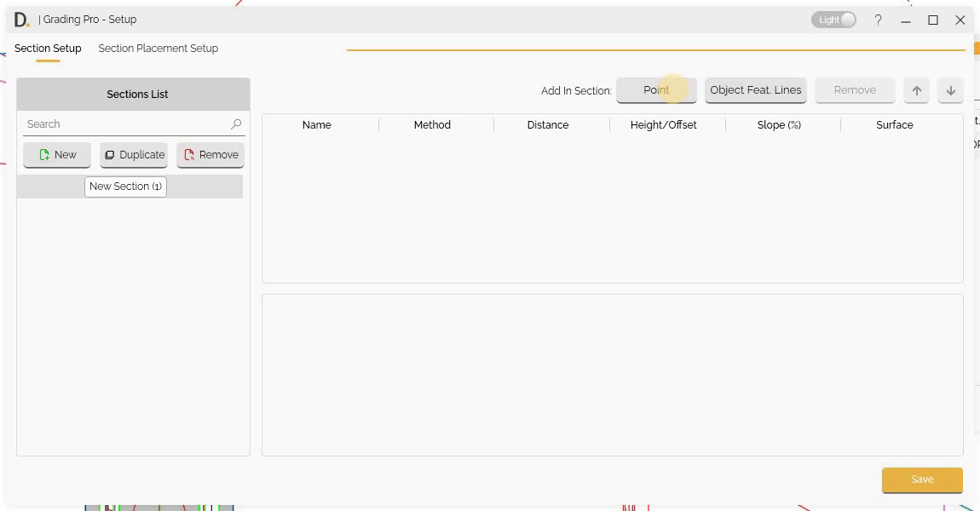Click the Surface column header
Image resolution: width=980 pixels, height=511 pixels.
click(894, 125)
